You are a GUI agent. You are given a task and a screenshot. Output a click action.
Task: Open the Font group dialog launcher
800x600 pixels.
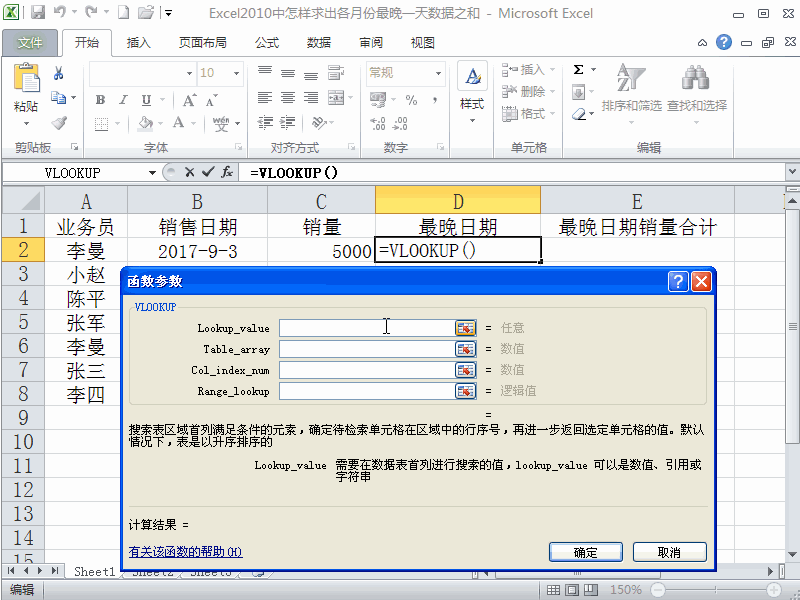(x=238, y=147)
